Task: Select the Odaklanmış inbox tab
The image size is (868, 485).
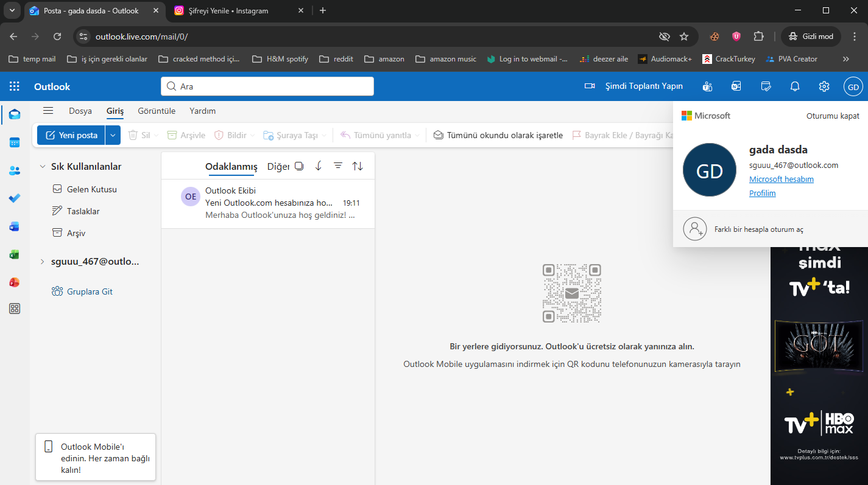Action: point(231,167)
